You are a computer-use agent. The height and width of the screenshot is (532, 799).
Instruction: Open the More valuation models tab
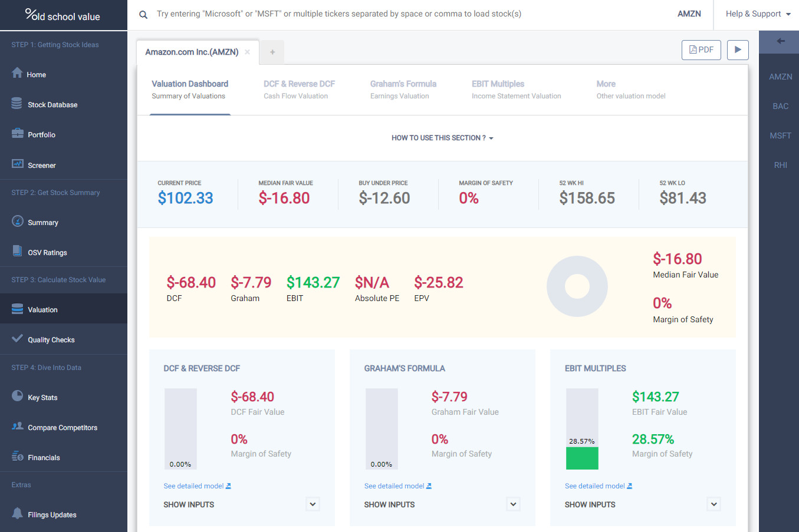(x=630, y=90)
